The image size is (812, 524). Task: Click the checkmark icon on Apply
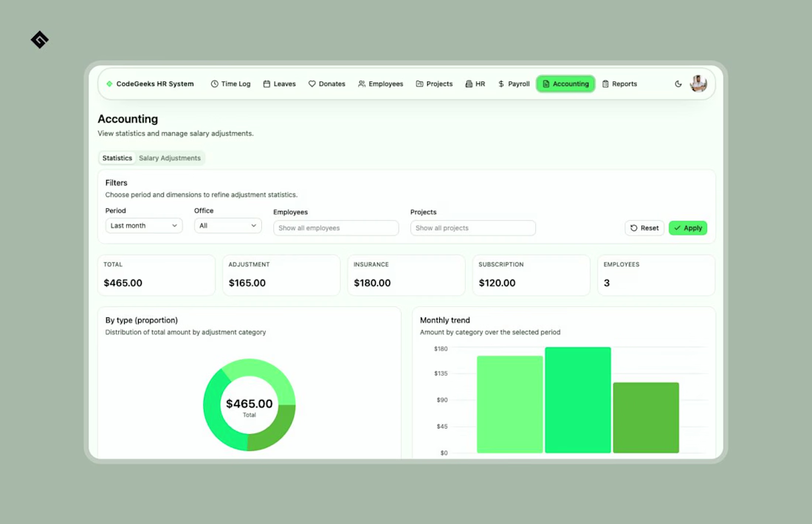pyautogui.click(x=677, y=228)
